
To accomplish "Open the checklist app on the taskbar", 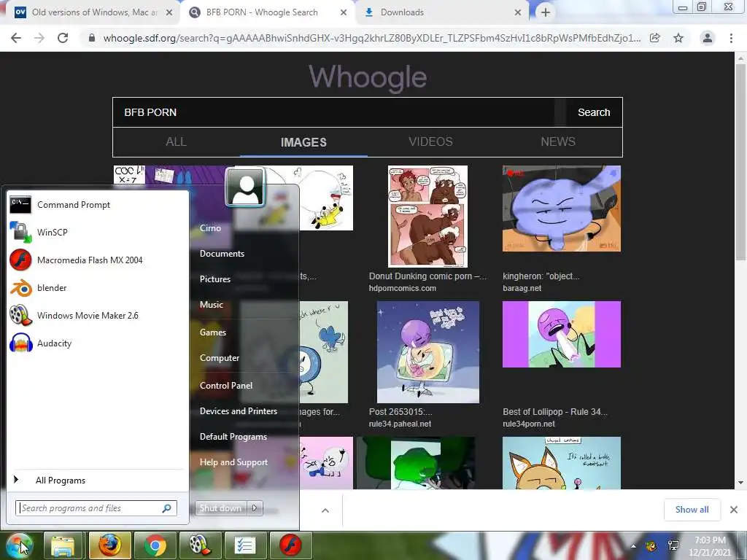I will [245, 545].
